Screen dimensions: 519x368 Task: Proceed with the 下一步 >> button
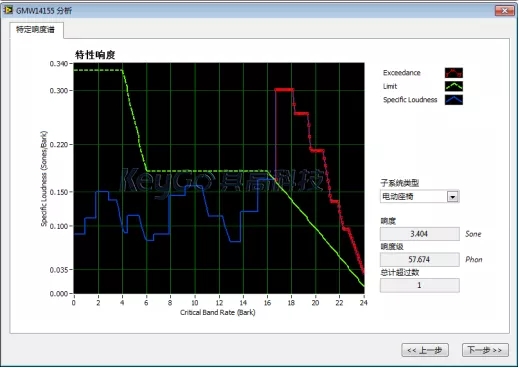click(x=485, y=350)
